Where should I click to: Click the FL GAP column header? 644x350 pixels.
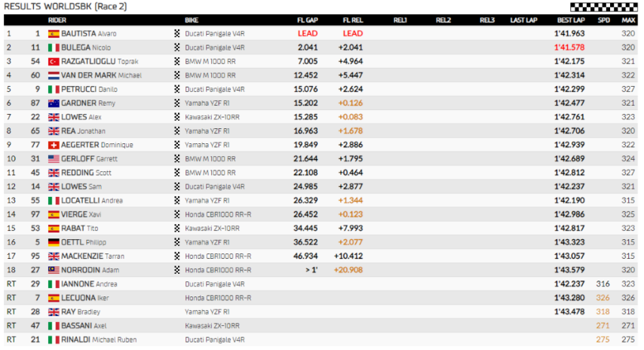pos(306,20)
